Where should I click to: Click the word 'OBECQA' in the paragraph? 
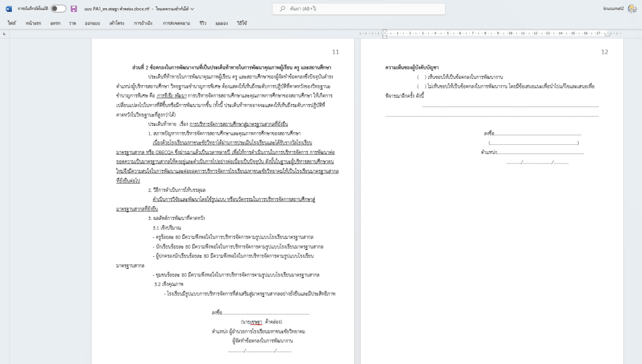pos(164,152)
